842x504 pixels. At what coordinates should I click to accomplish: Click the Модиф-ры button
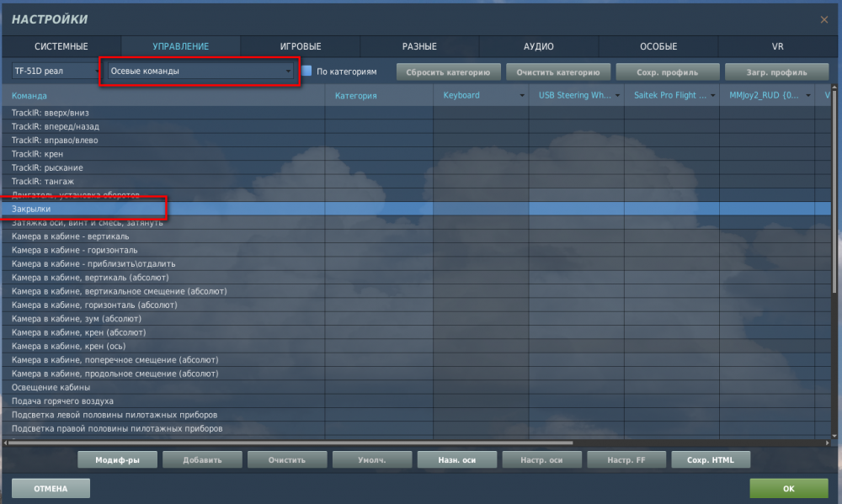click(x=118, y=460)
